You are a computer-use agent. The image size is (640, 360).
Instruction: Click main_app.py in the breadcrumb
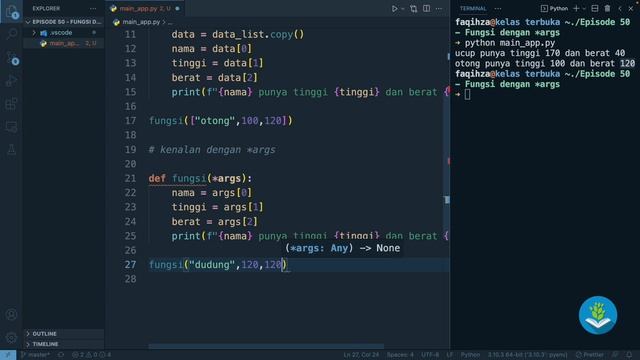141,22
